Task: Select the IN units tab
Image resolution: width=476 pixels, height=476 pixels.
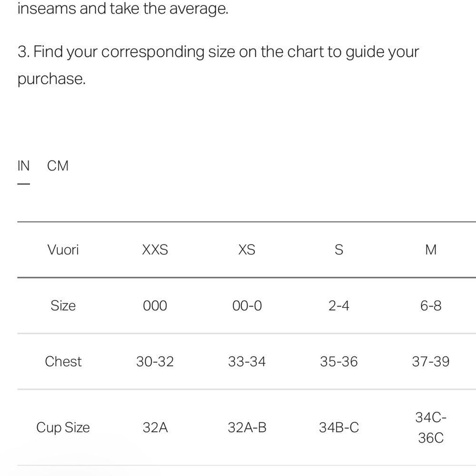Action: coord(23,166)
